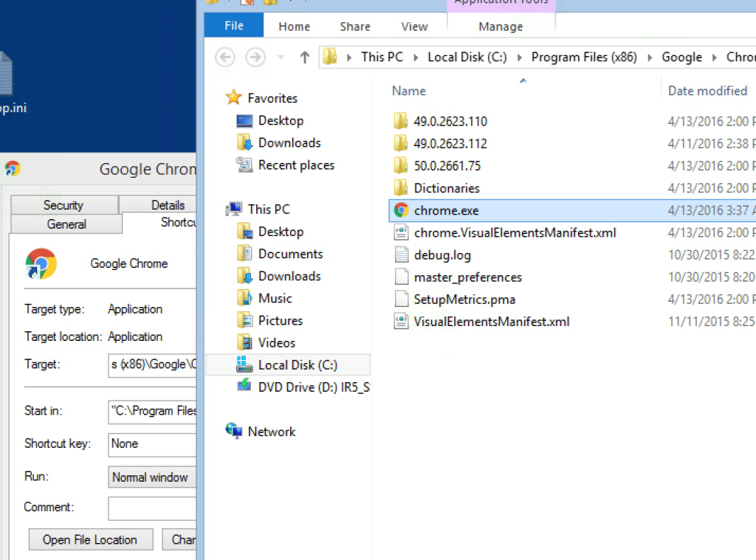The height and width of the screenshot is (560, 756).
Task: Click the DVD Drive (D:) icon
Action: 244,386
